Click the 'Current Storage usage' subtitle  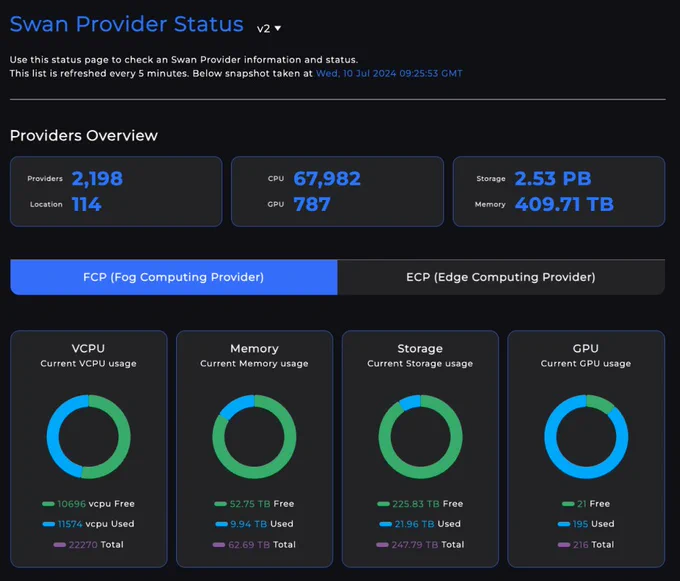click(x=420, y=364)
